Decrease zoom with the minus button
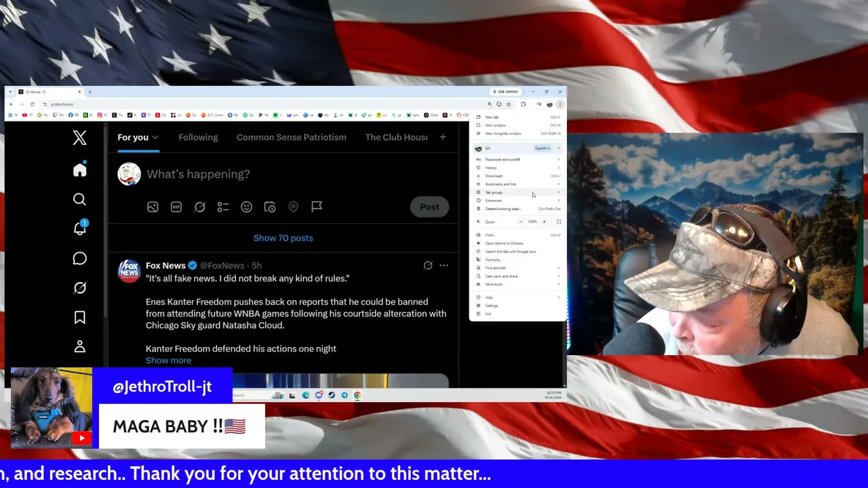The width and height of the screenshot is (868, 488). [521, 222]
